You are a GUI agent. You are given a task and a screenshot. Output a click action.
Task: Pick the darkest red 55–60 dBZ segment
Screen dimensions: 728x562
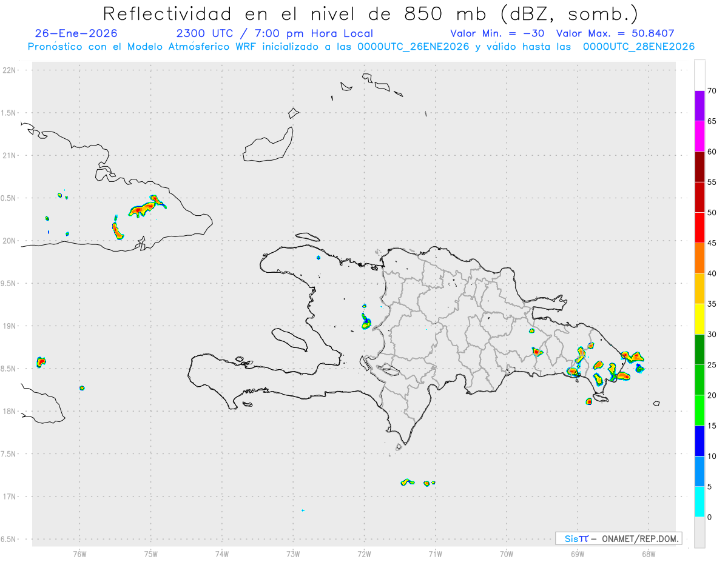tap(699, 167)
